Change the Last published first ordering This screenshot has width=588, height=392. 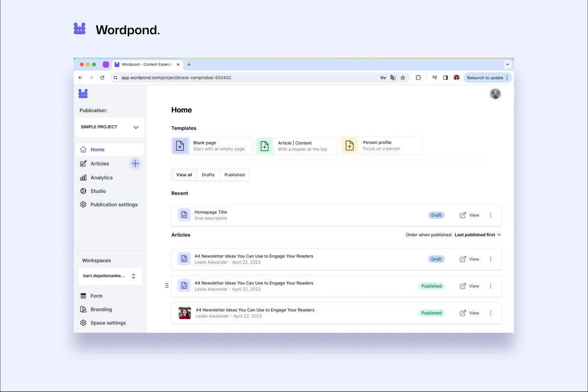tap(477, 235)
